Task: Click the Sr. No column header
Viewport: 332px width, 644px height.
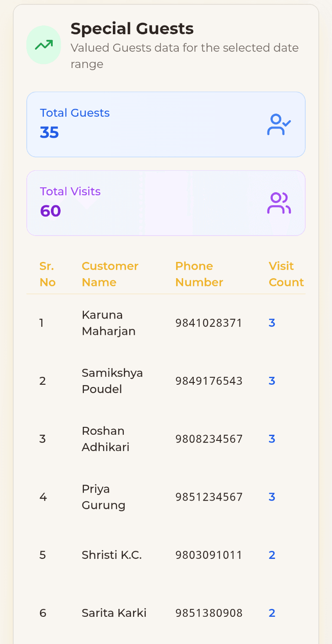Action: 47,274
